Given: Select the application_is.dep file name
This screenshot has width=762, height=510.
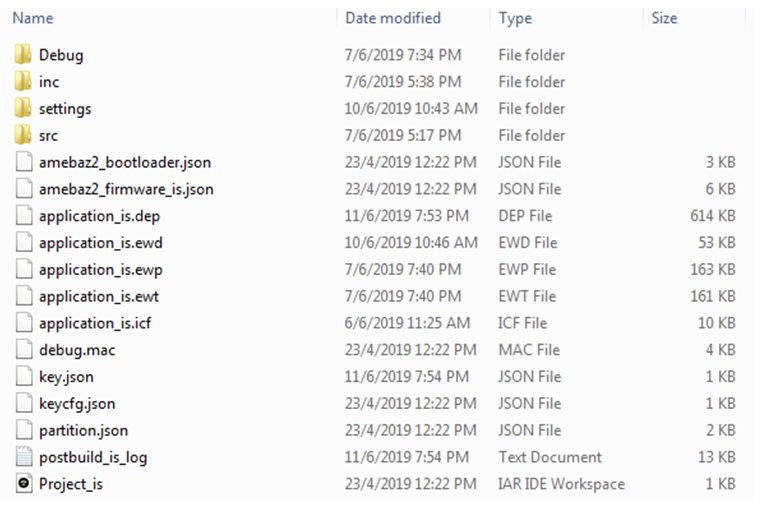Looking at the screenshot, I should tap(100, 216).
